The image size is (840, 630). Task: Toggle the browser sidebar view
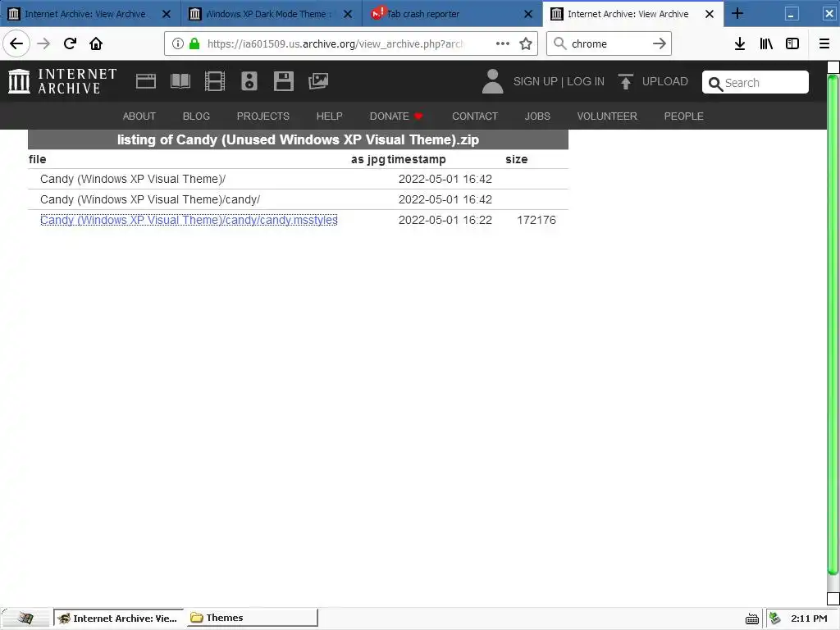coord(792,43)
